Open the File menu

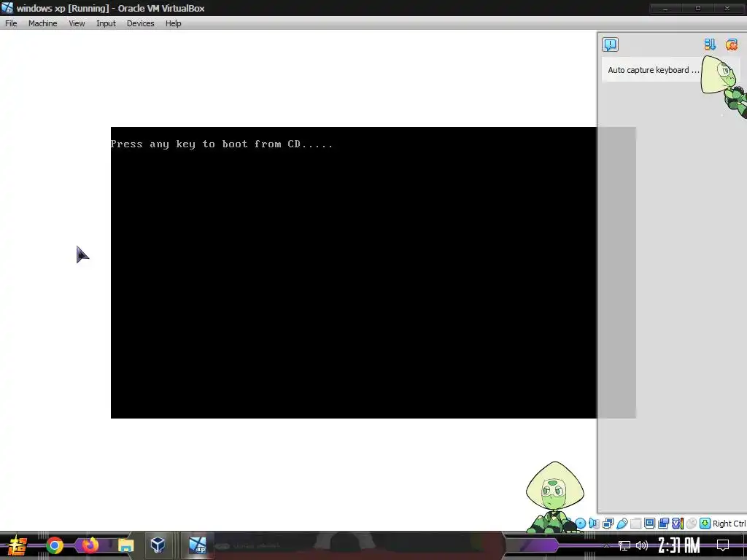coord(11,23)
